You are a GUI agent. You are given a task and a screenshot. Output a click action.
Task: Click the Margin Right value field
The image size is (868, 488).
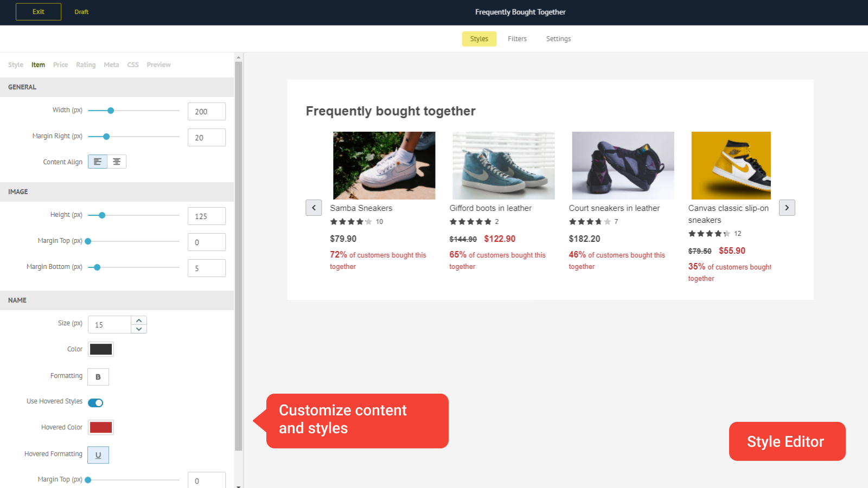(207, 137)
